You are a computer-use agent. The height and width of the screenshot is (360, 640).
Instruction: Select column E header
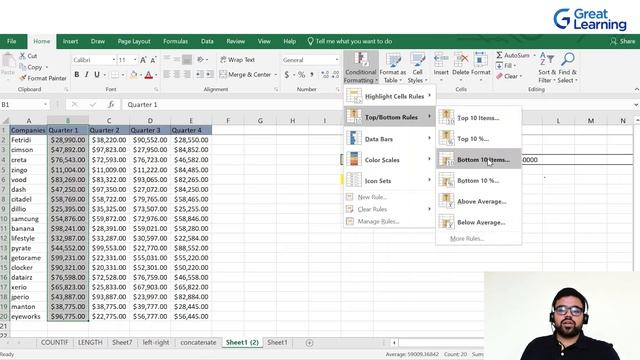tap(191, 120)
